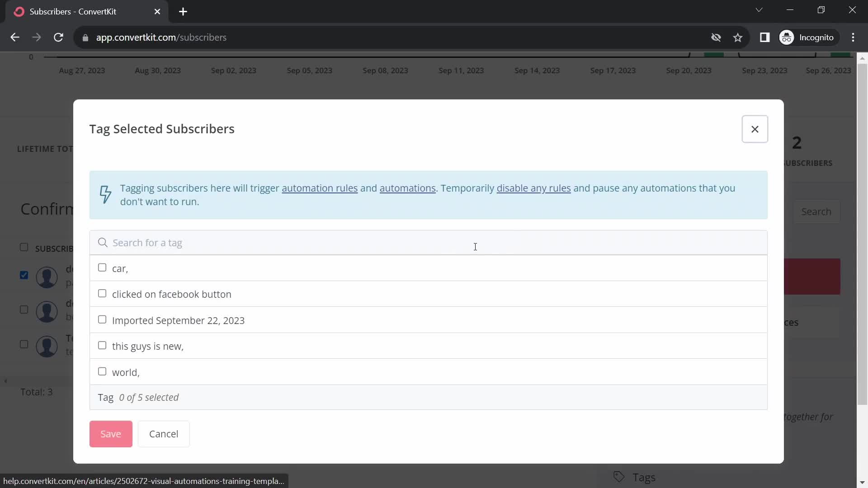Select 'Imported September 22, 2023' tag checkbox

(102, 320)
